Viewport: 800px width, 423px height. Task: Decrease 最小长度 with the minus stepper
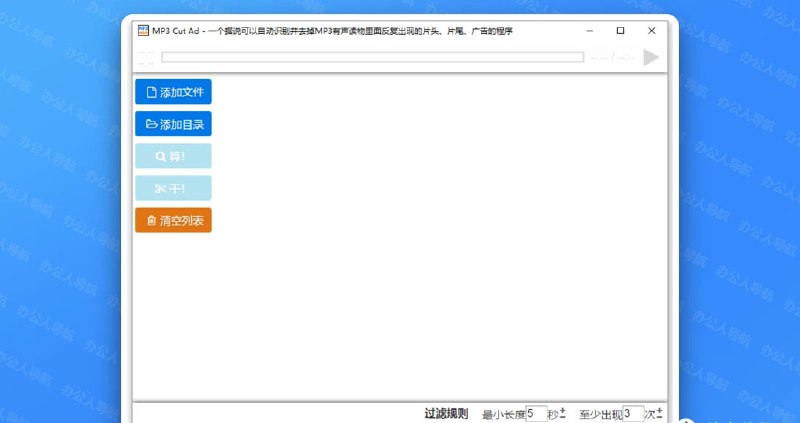pyautogui.click(x=563, y=418)
